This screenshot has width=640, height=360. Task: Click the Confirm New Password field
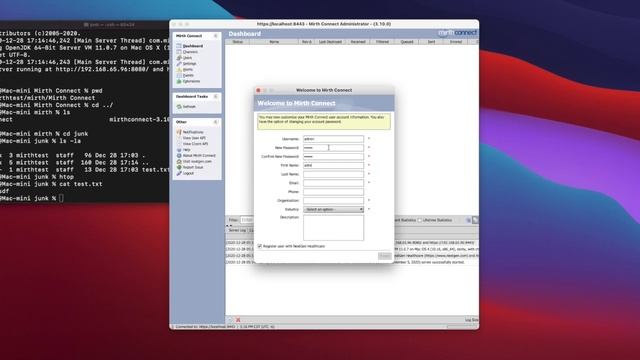pyautogui.click(x=333, y=157)
